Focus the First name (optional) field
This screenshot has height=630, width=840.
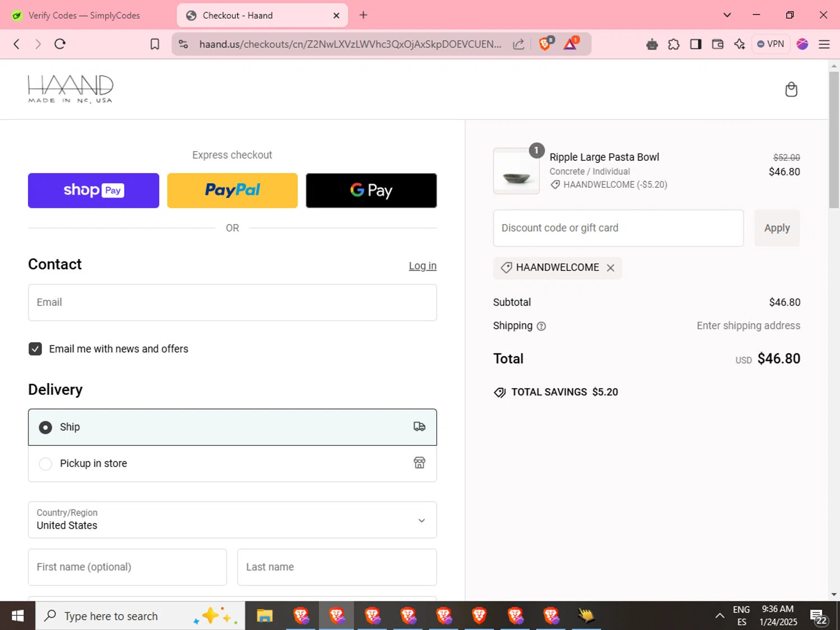point(127,567)
